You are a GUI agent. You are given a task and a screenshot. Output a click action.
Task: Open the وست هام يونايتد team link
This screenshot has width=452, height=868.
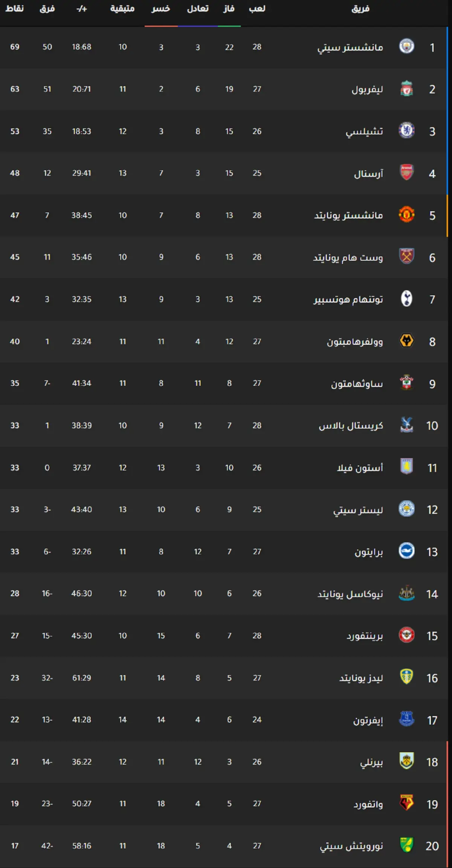pyautogui.click(x=348, y=258)
